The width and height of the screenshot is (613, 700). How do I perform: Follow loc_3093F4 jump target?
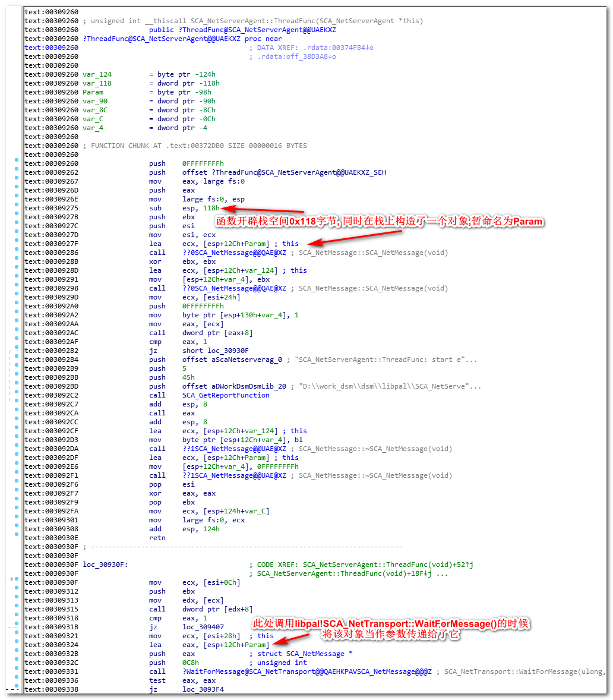(x=203, y=690)
